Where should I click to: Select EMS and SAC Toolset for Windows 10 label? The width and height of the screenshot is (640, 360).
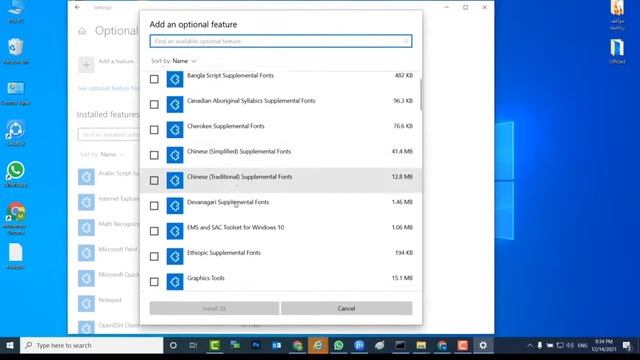pyautogui.click(x=236, y=227)
